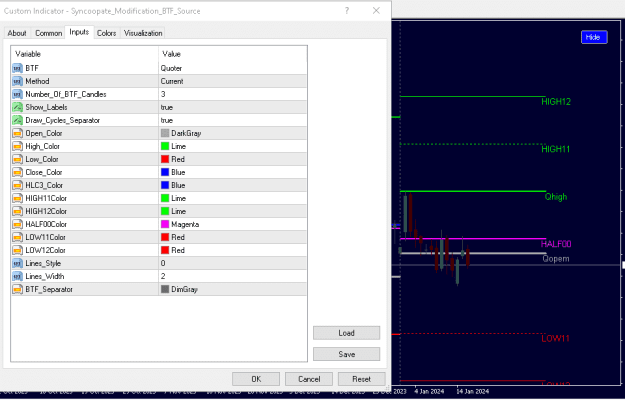Click the Variable column header
The height and width of the screenshot is (400, 625).
[85, 54]
